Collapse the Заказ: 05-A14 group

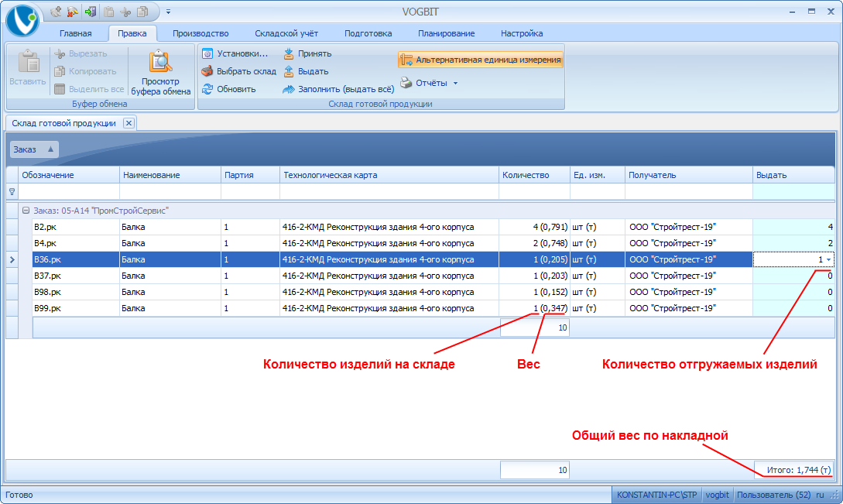[x=26, y=211]
